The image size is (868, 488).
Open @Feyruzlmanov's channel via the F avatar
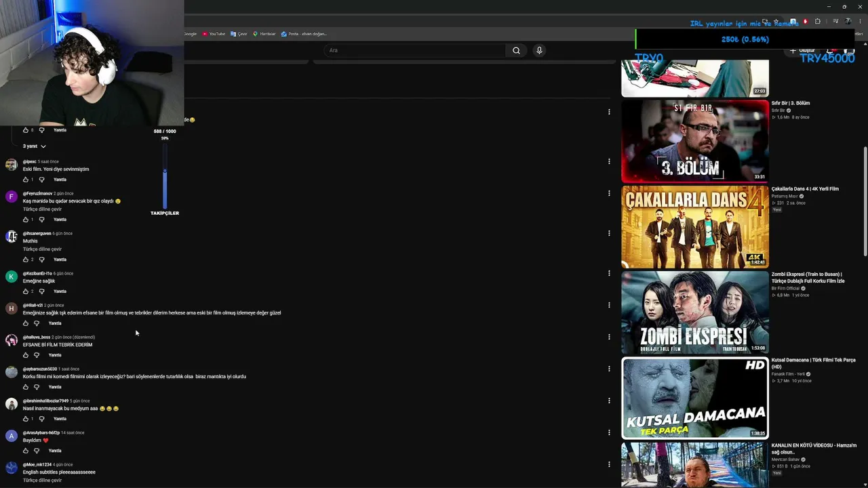pos(12,197)
